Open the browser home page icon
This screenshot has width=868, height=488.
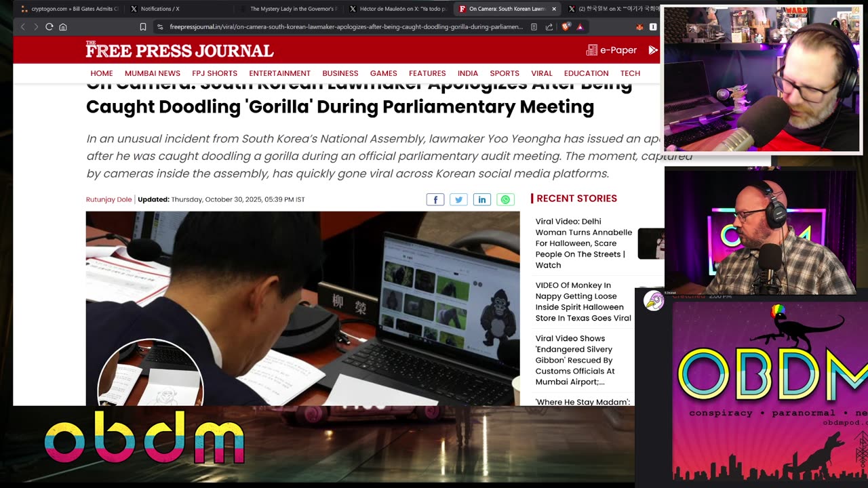click(x=63, y=26)
